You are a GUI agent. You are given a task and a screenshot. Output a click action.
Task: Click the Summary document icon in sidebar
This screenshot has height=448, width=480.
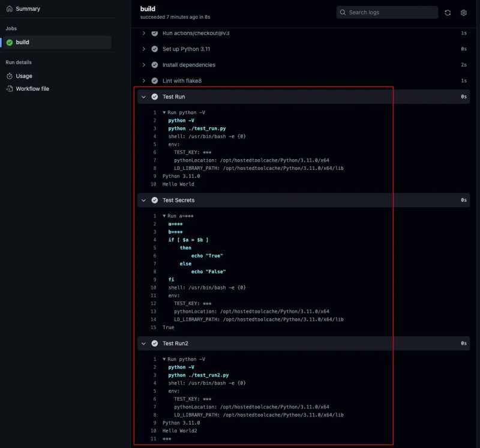(11, 8)
